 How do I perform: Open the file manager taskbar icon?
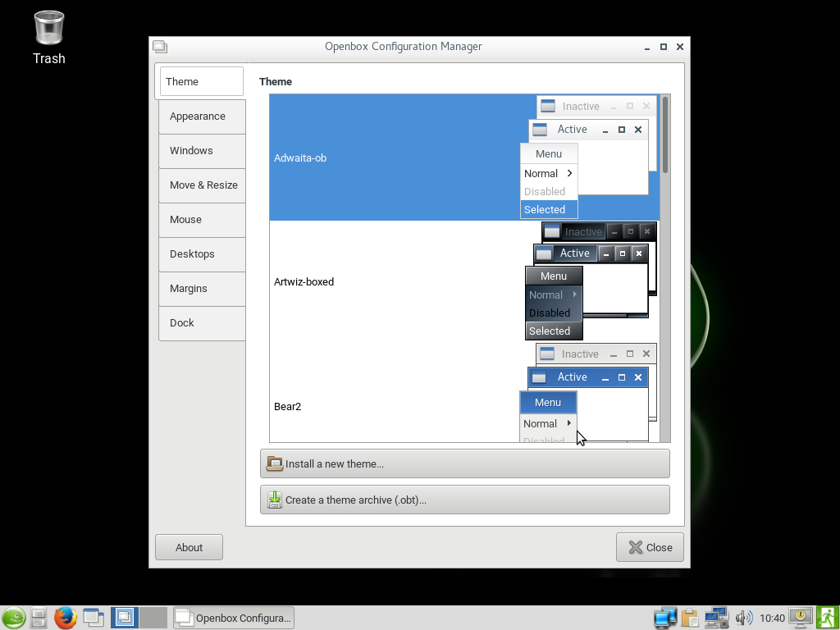click(x=39, y=618)
